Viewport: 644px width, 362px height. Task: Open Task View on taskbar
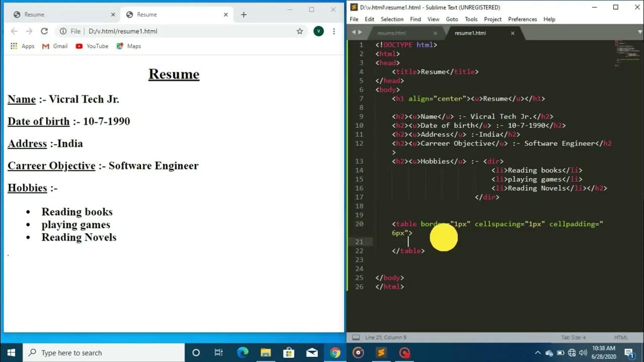[219, 352]
